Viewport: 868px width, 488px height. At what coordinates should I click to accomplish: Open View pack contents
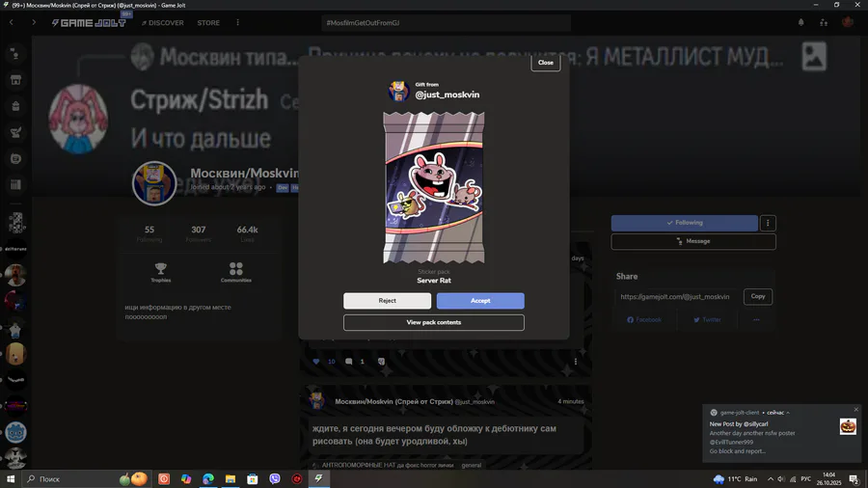pyautogui.click(x=433, y=322)
